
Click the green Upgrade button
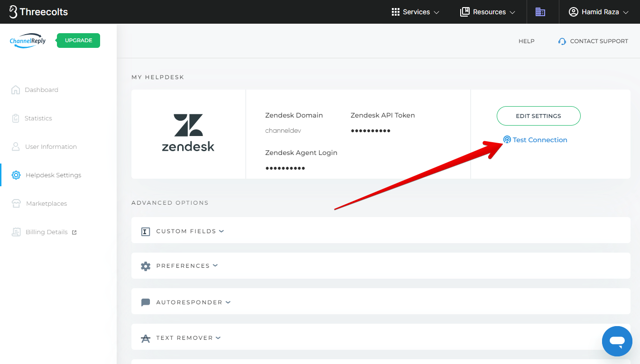pos(78,40)
